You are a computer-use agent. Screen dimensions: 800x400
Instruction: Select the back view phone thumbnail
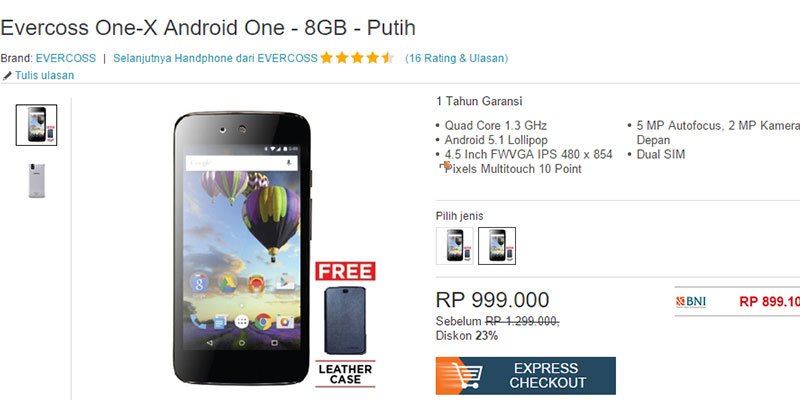coord(36,181)
